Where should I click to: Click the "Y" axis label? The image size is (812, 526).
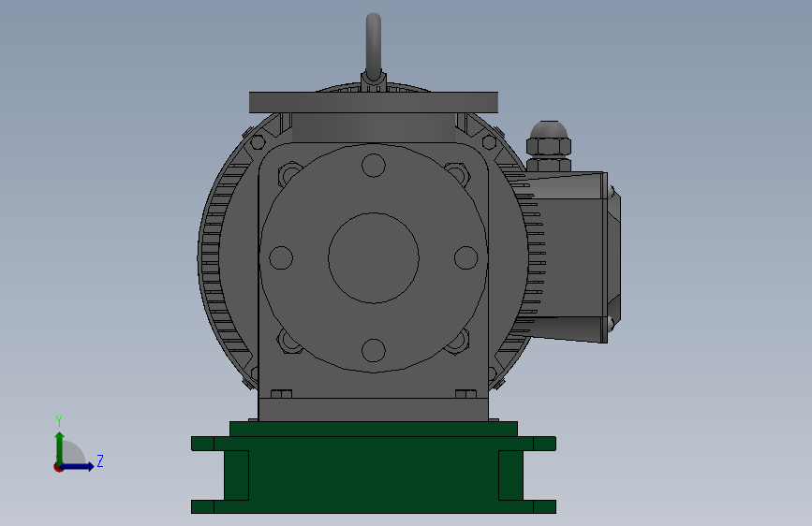tap(59, 421)
